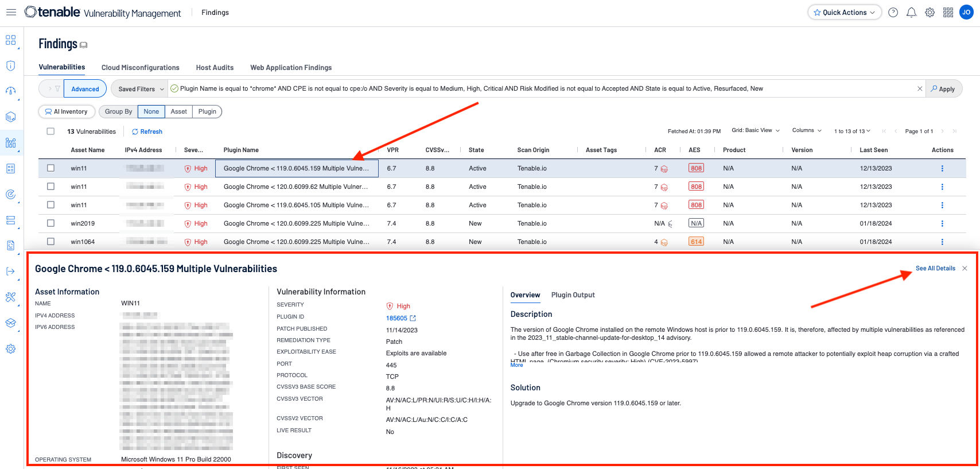
Task: Open the external link icon beside plugin 185605
Action: coord(413,318)
